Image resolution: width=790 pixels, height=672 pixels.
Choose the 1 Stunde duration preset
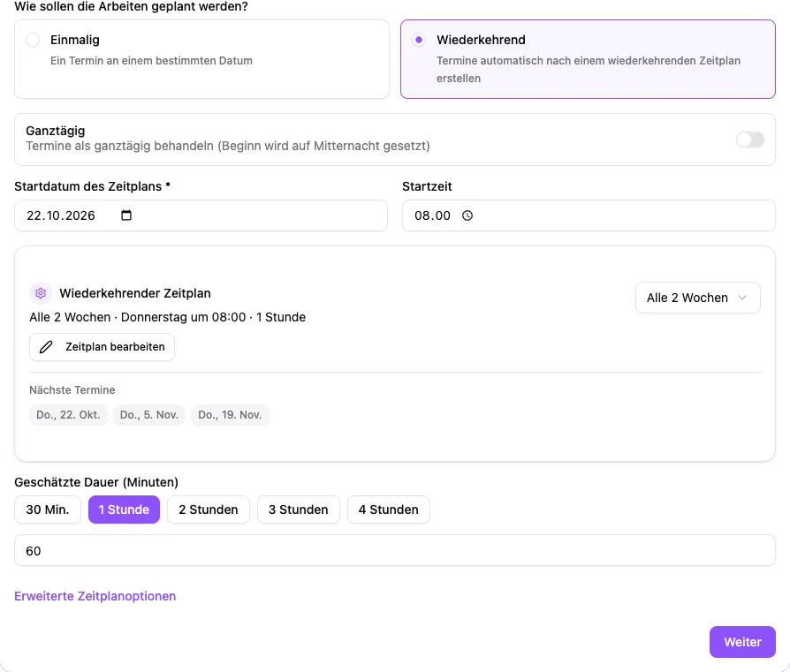tap(124, 510)
